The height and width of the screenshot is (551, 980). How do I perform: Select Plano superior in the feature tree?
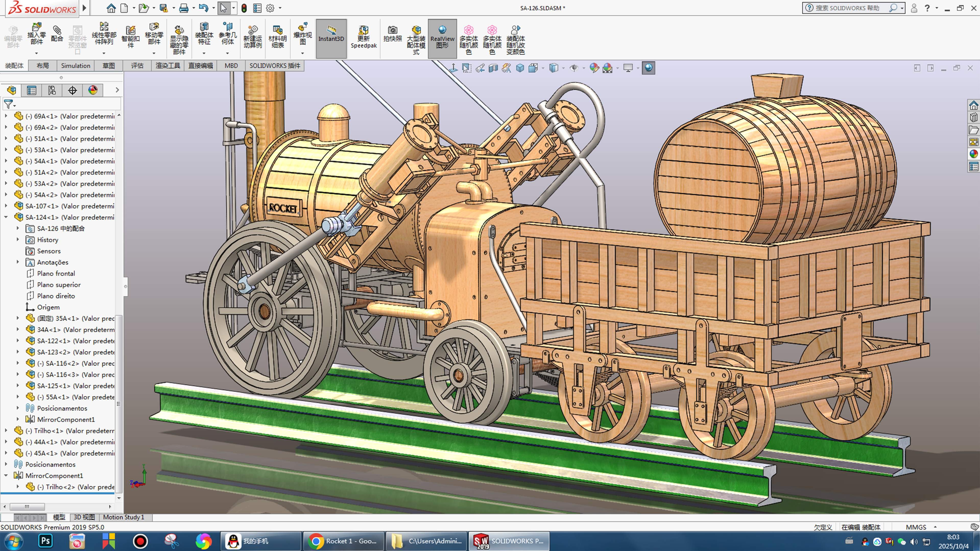(58, 285)
